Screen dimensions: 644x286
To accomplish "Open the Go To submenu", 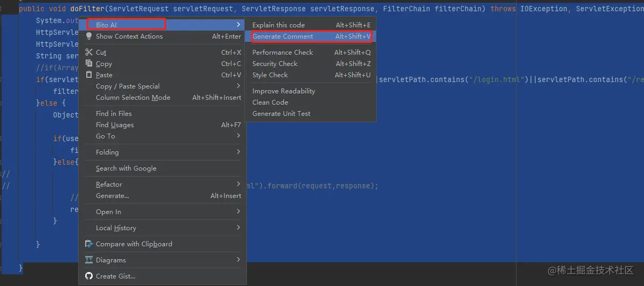I will (x=162, y=136).
